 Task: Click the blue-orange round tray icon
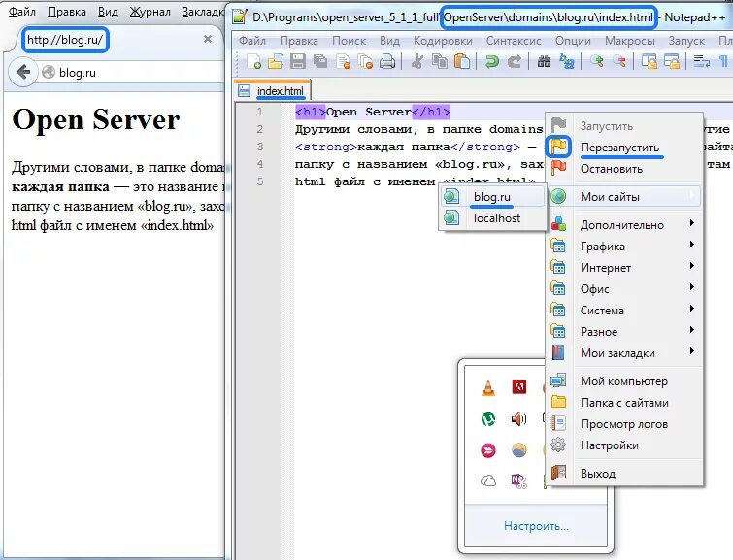518,450
